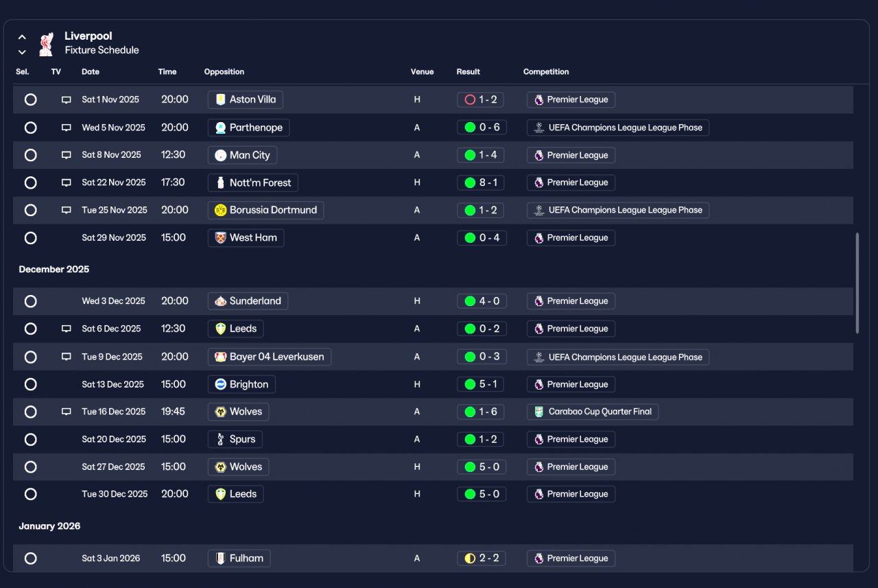Open the 8 - 1 result against Nott'm Forest

[482, 183]
